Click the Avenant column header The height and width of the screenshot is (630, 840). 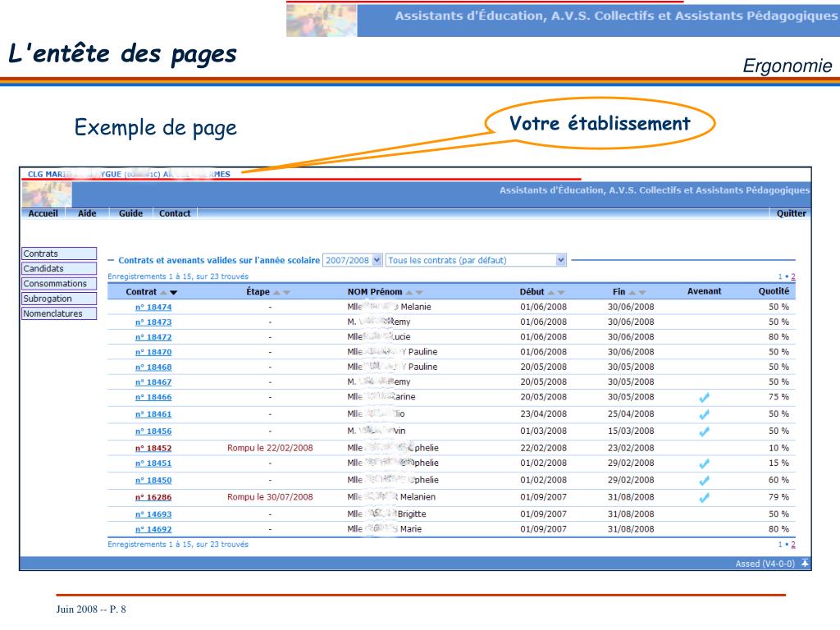(x=704, y=291)
